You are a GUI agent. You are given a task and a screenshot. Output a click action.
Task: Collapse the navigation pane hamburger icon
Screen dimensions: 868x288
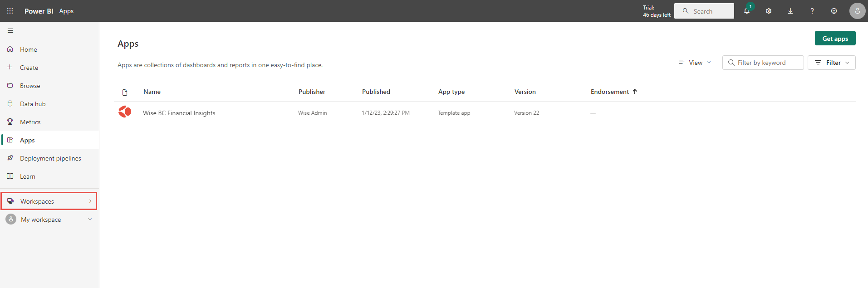(x=10, y=31)
